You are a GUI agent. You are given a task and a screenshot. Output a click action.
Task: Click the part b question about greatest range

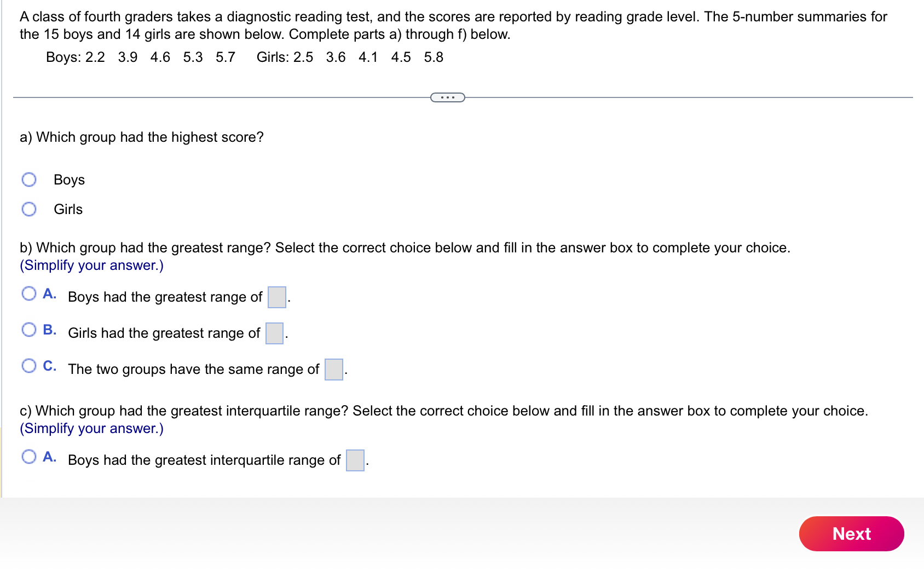405,247
